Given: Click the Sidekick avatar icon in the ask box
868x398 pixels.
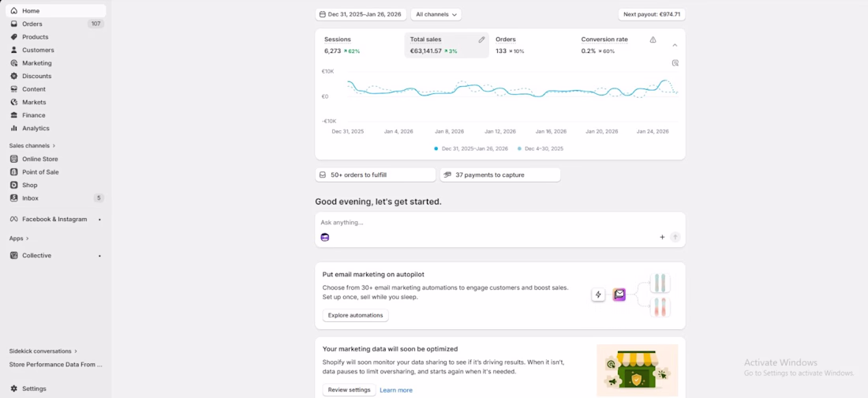Looking at the screenshot, I should coord(325,237).
